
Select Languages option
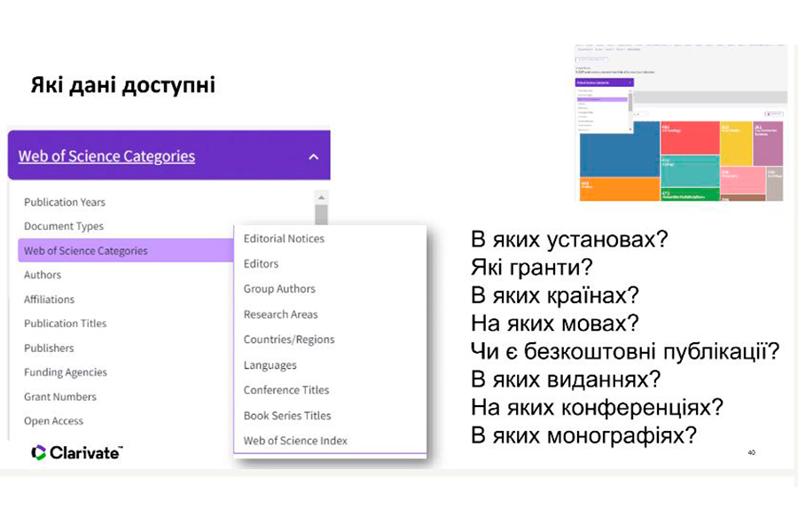click(270, 365)
